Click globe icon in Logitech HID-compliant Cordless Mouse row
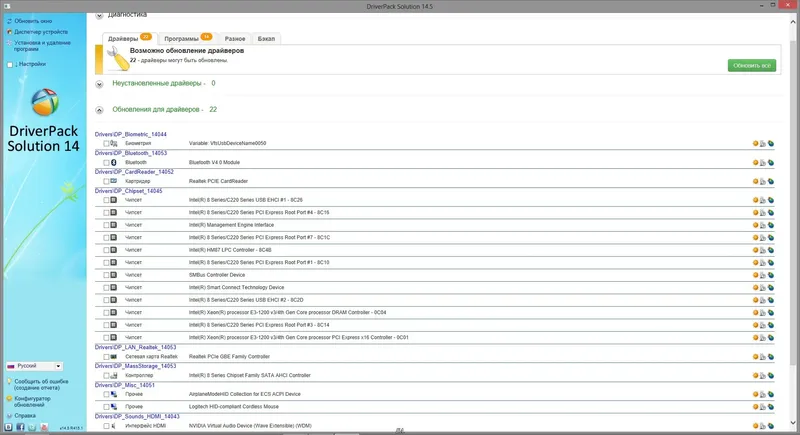 click(771, 406)
